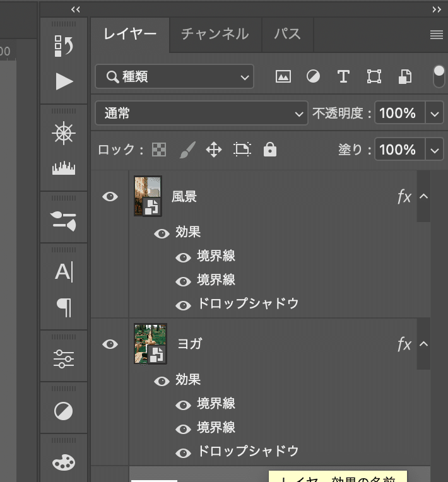The width and height of the screenshot is (448, 482).
Task: Collapse effects list of 風景 layer
Action: [x=423, y=197]
